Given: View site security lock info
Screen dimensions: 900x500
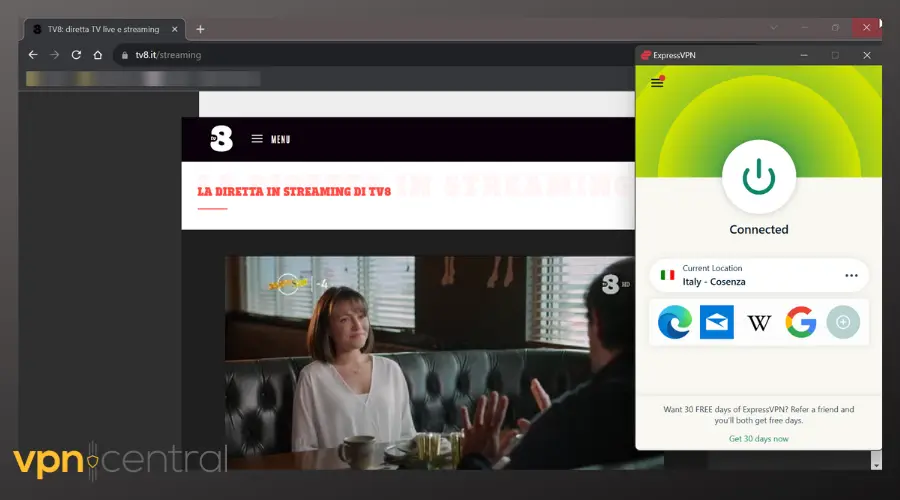Looking at the screenshot, I should (125, 55).
